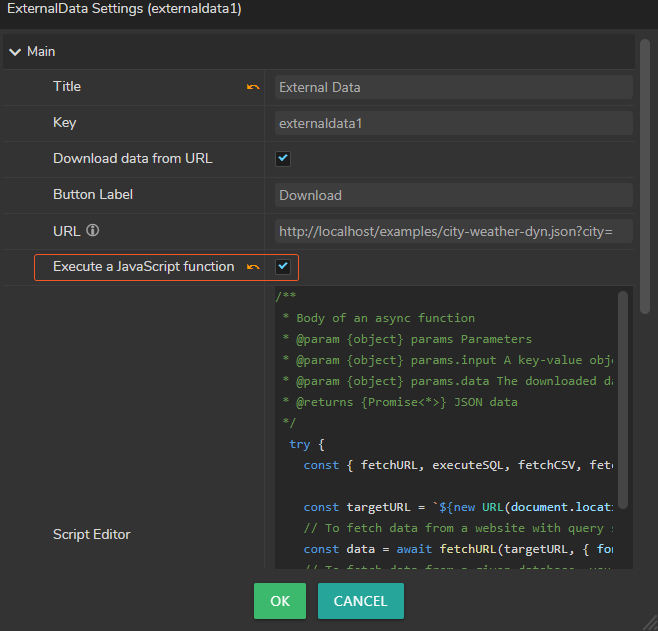Viewport: 658px width, 631px height.
Task: Click the Main section header label
Action: 41,51
